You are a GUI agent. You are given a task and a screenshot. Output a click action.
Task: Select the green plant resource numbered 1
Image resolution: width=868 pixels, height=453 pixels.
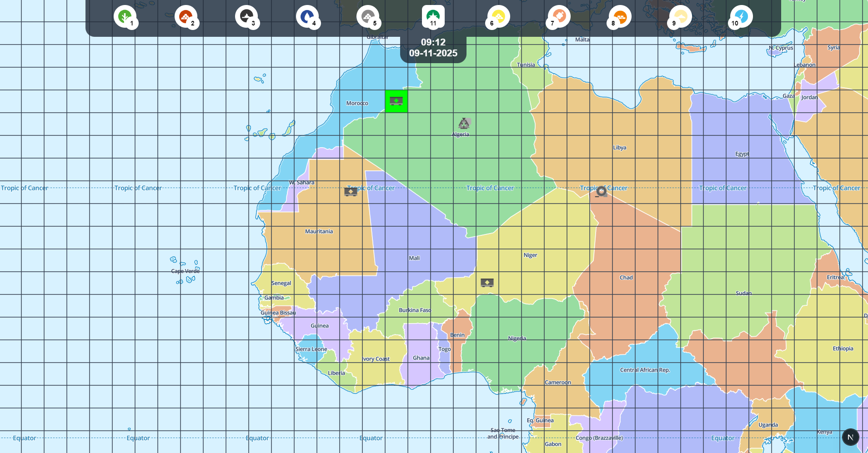coord(125,17)
